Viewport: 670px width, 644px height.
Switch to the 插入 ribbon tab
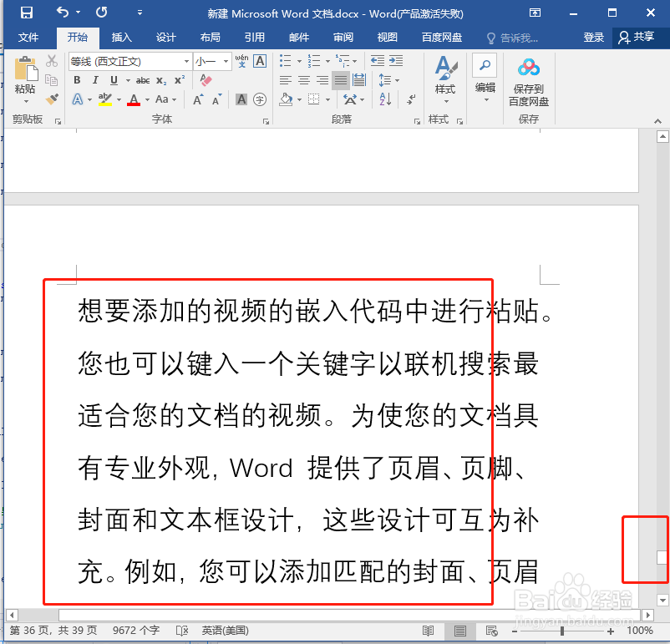(121, 37)
